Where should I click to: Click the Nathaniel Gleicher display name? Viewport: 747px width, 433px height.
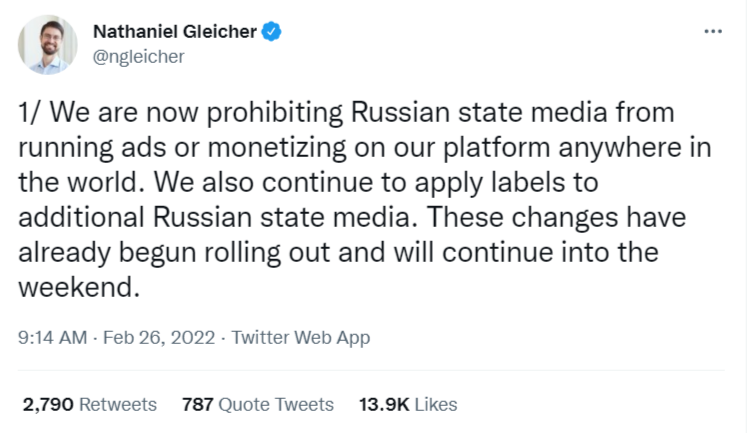[x=176, y=32]
